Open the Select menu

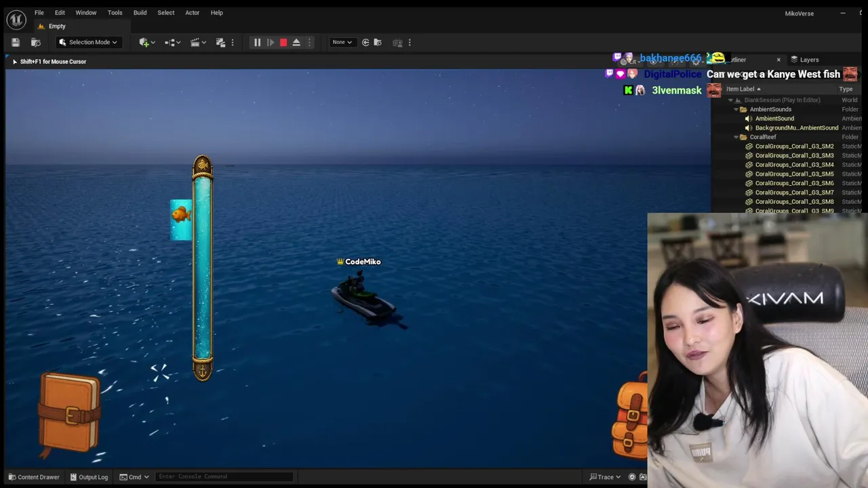[x=165, y=12]
